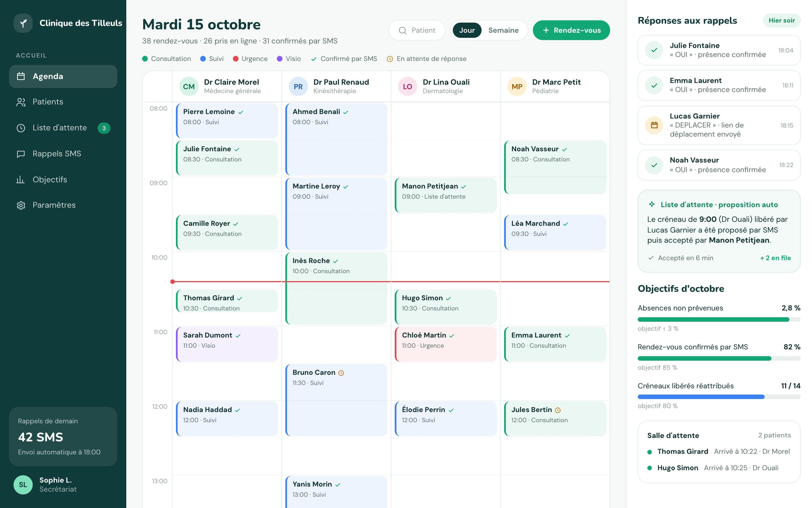Viewport: 812px width, 508px height.
Task: Navigate to Objectifs page
Action: click(63, 179)
